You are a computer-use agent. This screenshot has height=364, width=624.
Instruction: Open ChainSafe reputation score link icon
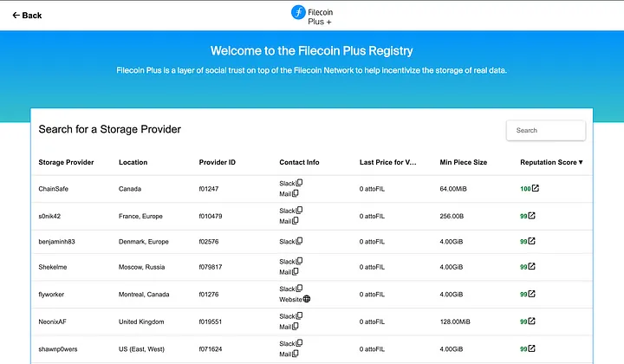pyautogui.click(x=536, y=188)
